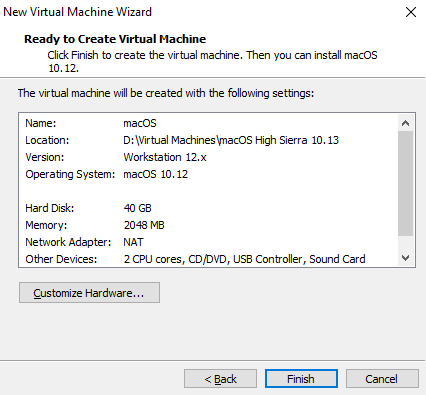
Task: Click the settings list scroll-down arrow
Action: 405,258
